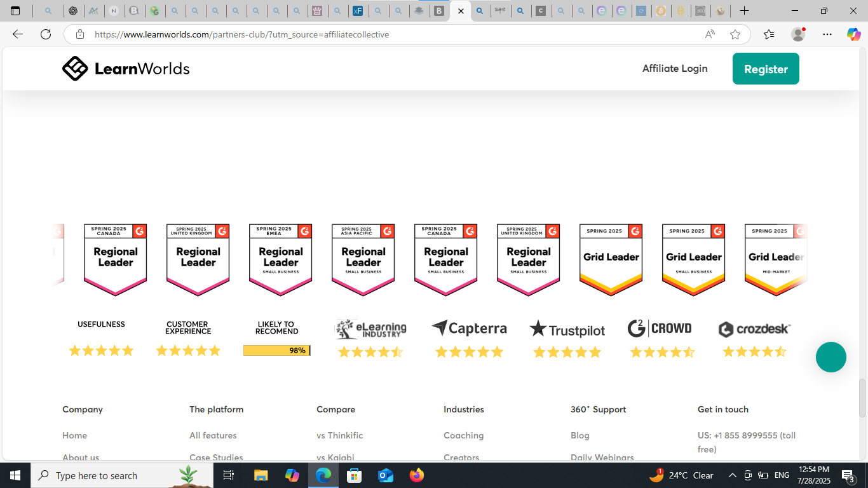Click the stars under Usefulness

(x=102, y=351)
